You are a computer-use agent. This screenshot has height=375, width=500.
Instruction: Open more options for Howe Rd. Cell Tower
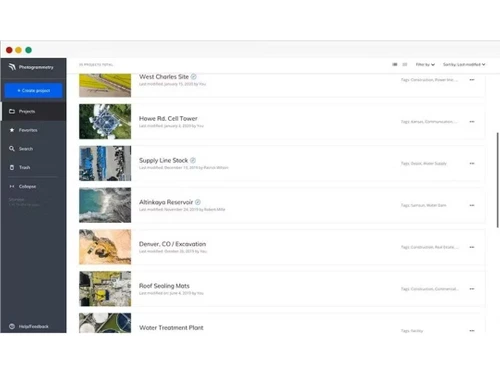[x=472, y=122]
